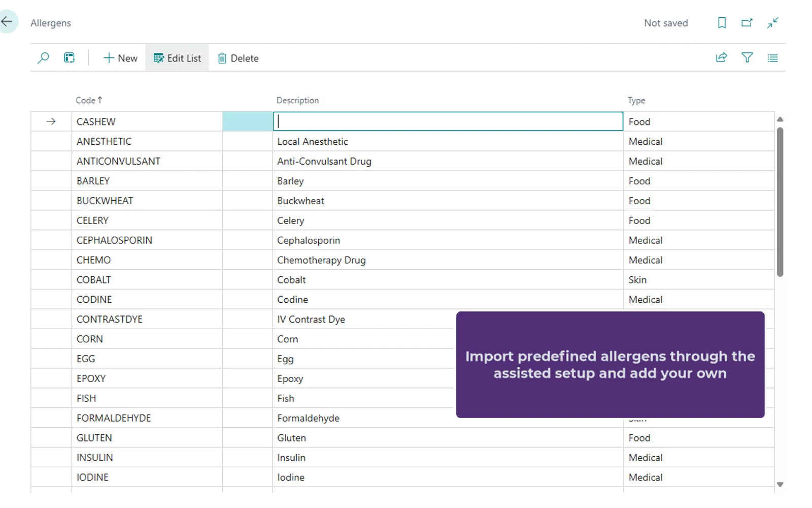
Task: Click the empty Description field for CASHEW
Action: (448, 121)
